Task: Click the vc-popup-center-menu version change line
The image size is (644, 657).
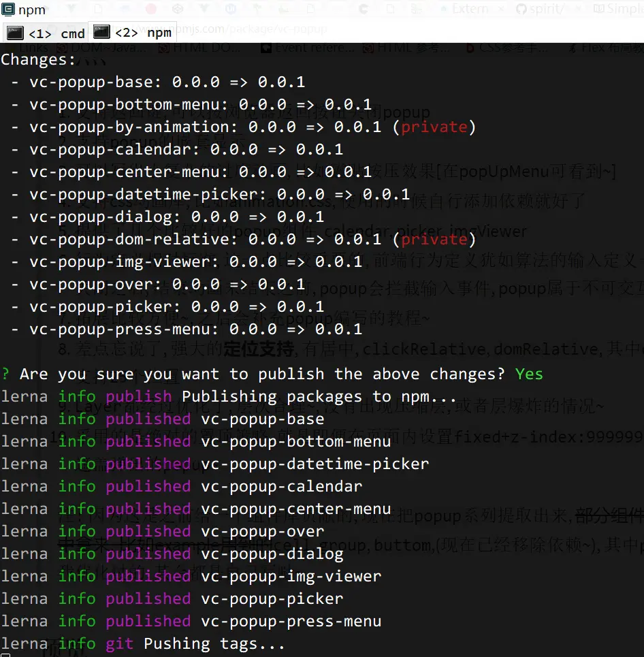Action: 192,172
